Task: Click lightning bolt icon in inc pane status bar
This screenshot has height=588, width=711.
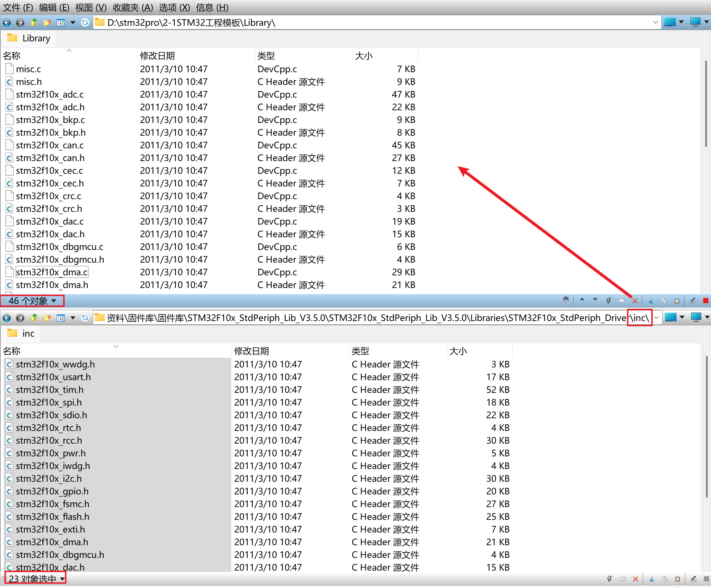Action: [609, 579]
